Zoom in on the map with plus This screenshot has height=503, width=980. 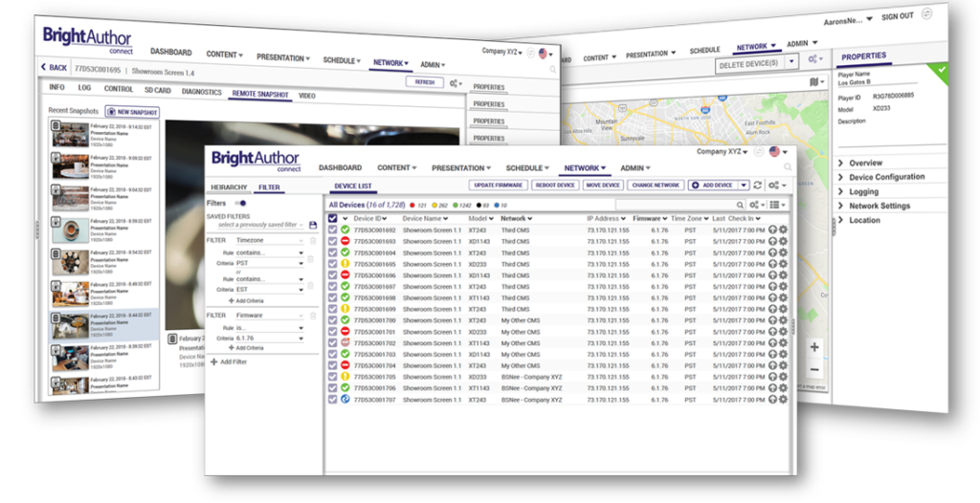(x=813, y=348)
